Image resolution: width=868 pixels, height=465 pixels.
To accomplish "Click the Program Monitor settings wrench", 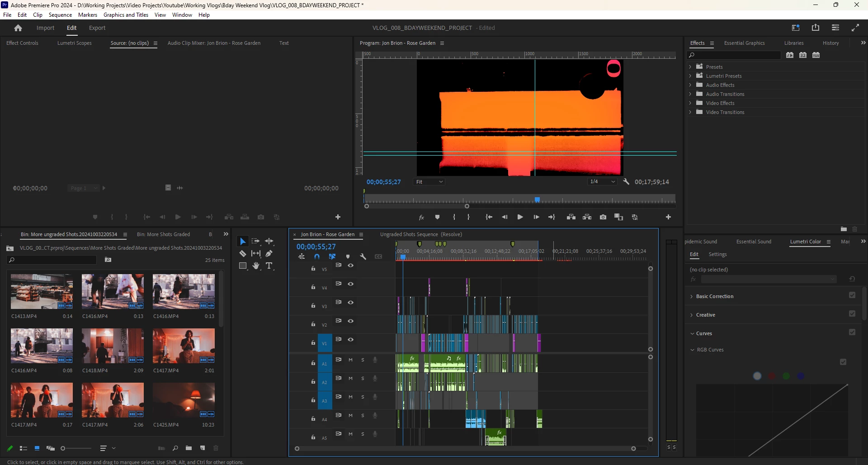I will 626,182.
